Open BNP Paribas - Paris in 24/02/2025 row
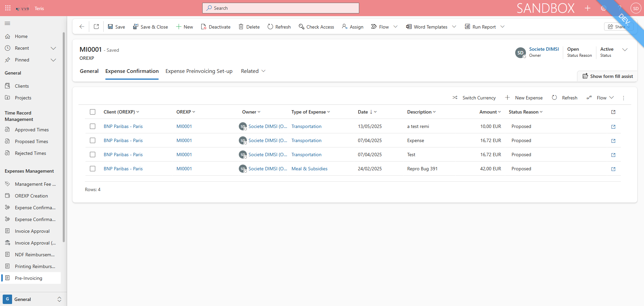The image size is (644, 306). [x=123, y=169]
